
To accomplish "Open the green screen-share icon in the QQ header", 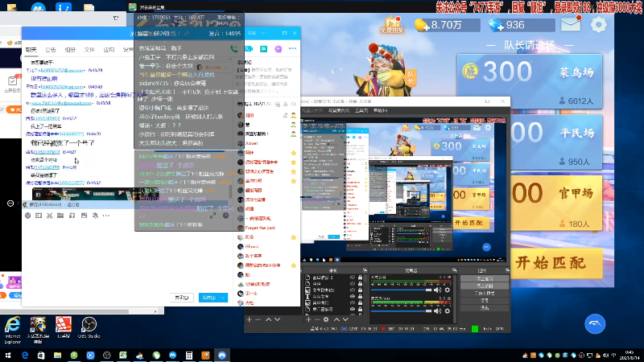I will tap(264, 49).
